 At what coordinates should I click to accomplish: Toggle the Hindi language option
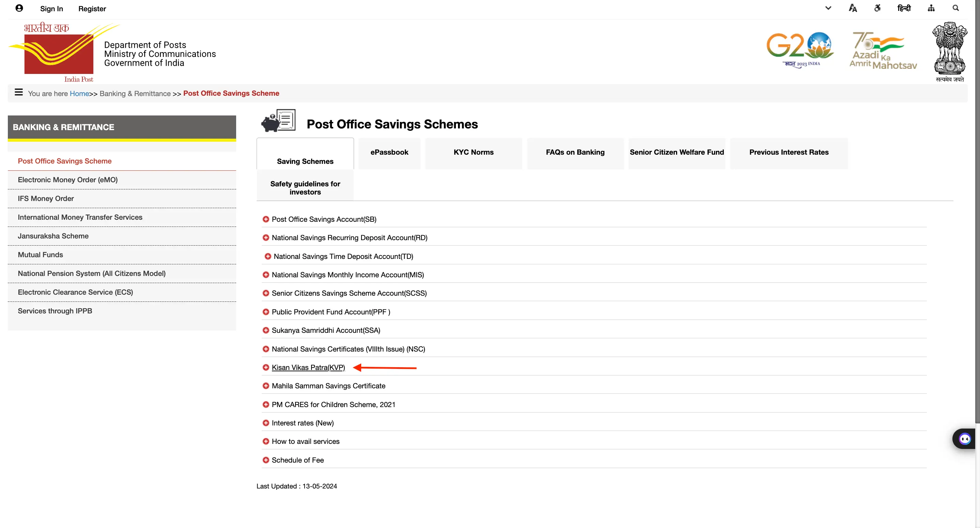pyautogui.click(x=904, y=9)
